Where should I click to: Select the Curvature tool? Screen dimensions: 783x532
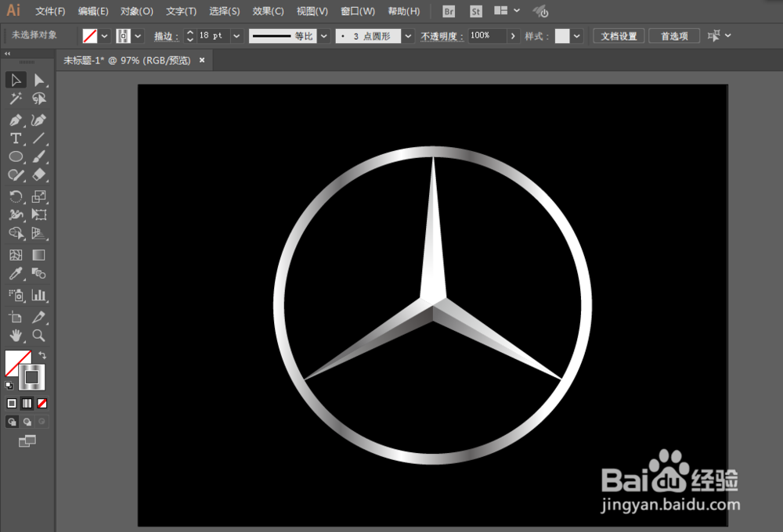point(39,120)
